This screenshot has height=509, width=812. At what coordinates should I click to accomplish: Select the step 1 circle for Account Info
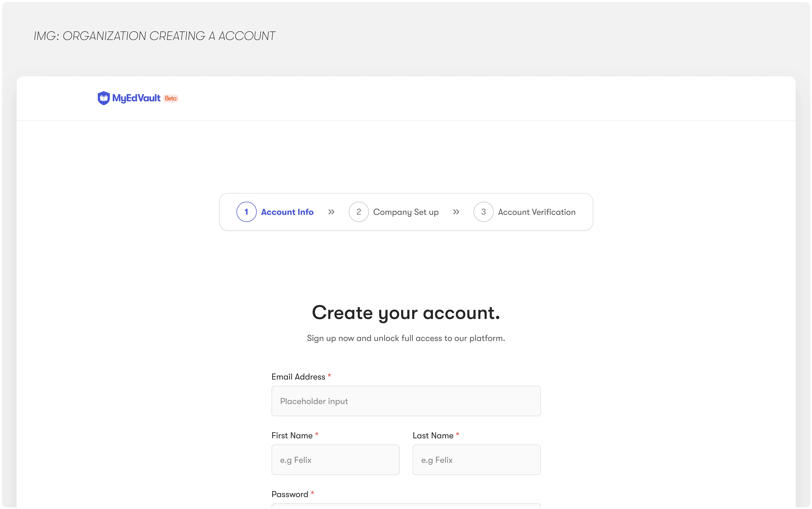(246, 212)
